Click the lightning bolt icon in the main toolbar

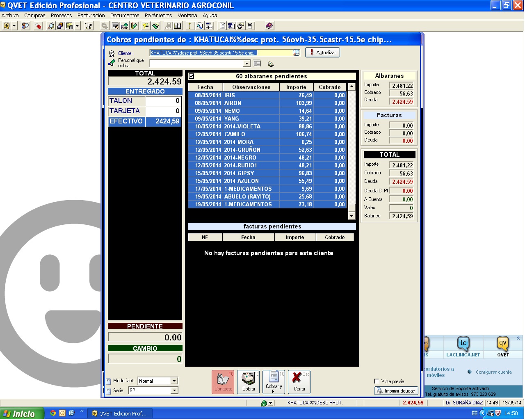click(x=7, y=26)
